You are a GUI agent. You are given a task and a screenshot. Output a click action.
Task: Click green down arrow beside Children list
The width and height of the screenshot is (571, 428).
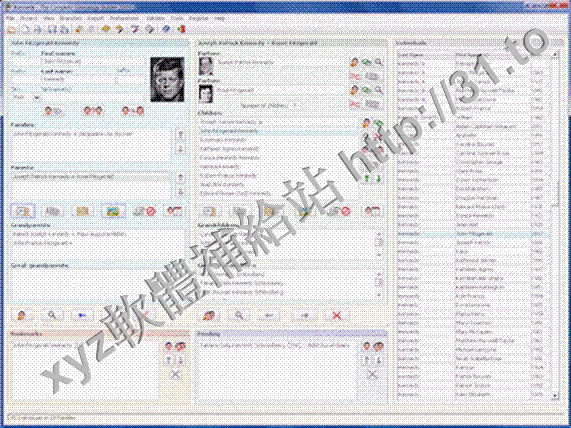379,178
